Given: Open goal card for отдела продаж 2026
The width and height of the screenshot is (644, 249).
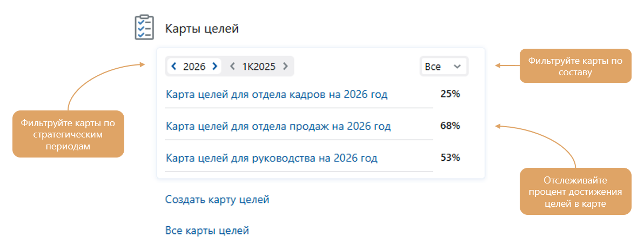Looking at the screenshot, I should tap(278, 126).
